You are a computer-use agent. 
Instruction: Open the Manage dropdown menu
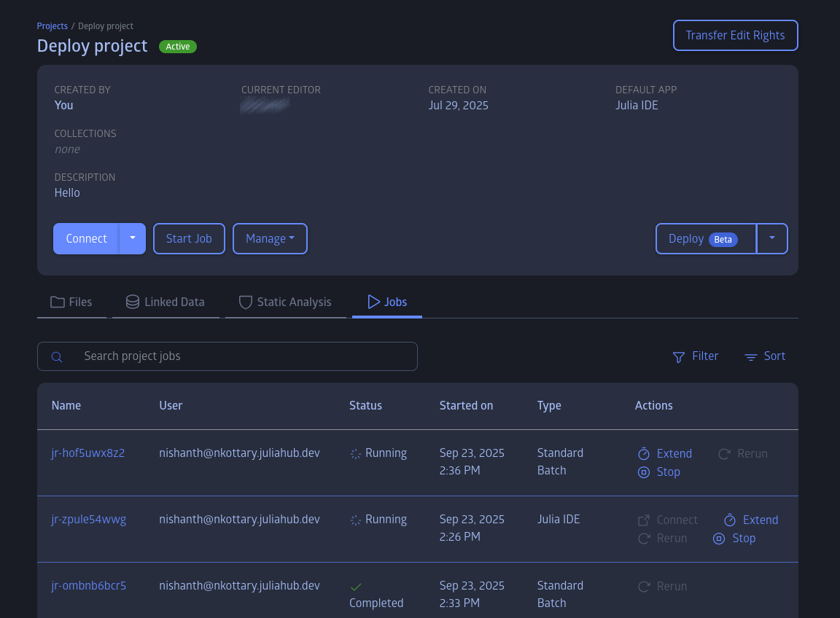(x=270, y=239)
